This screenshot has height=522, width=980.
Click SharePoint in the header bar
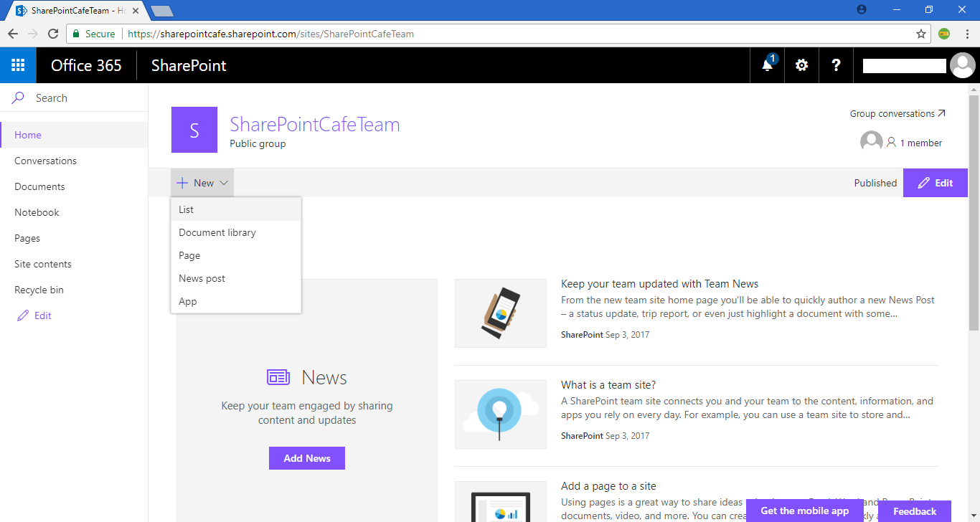point(189,65)
